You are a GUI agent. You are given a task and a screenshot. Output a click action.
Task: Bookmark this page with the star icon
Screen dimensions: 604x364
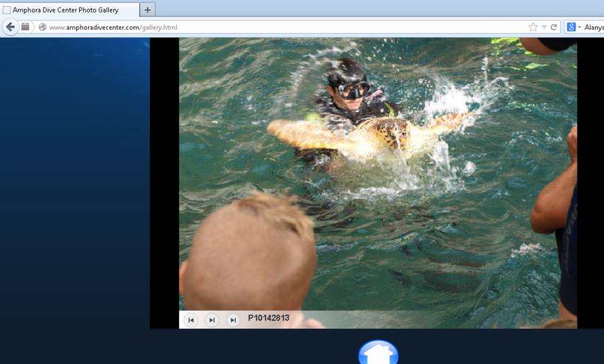[x=533, y=27]
